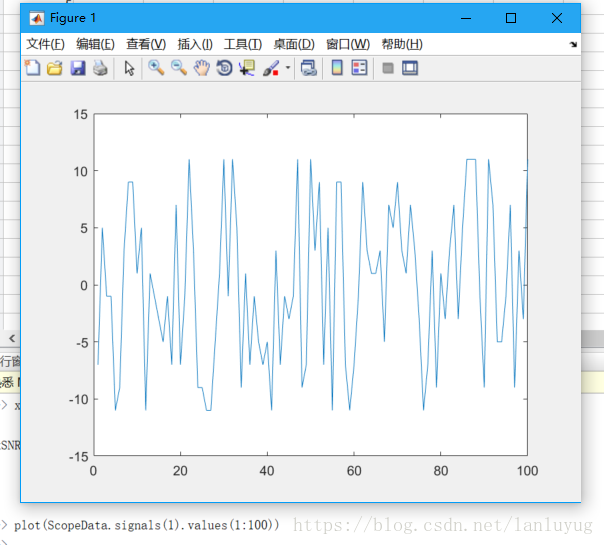Create a new figure with toolbar icon
The image size is (604, 545).
[x=32, y=68]
